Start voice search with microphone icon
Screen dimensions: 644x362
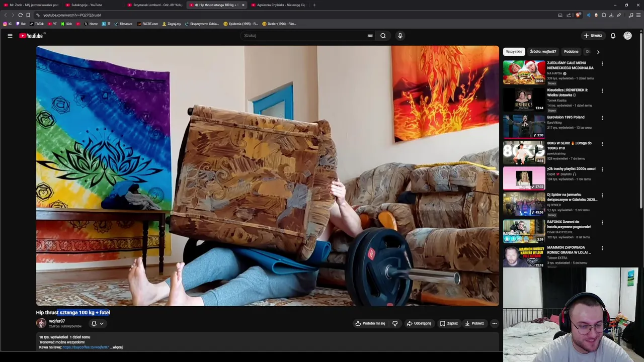(400, 36)
